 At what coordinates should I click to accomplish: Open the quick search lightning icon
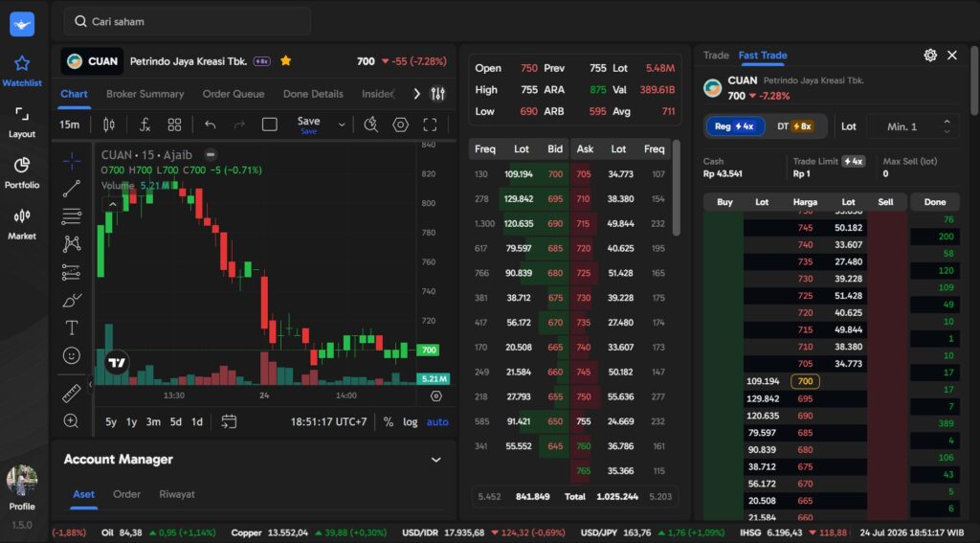(370, 124)
